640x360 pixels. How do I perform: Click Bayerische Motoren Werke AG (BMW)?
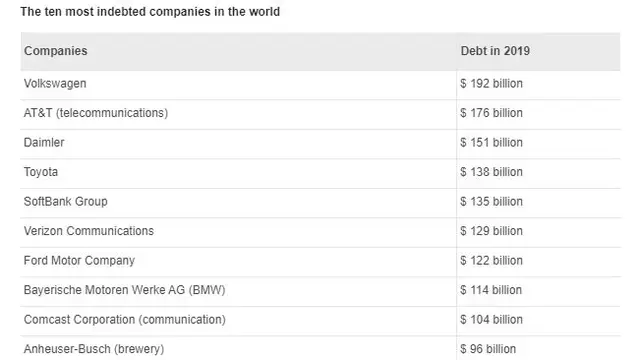[x=124, y=290]
